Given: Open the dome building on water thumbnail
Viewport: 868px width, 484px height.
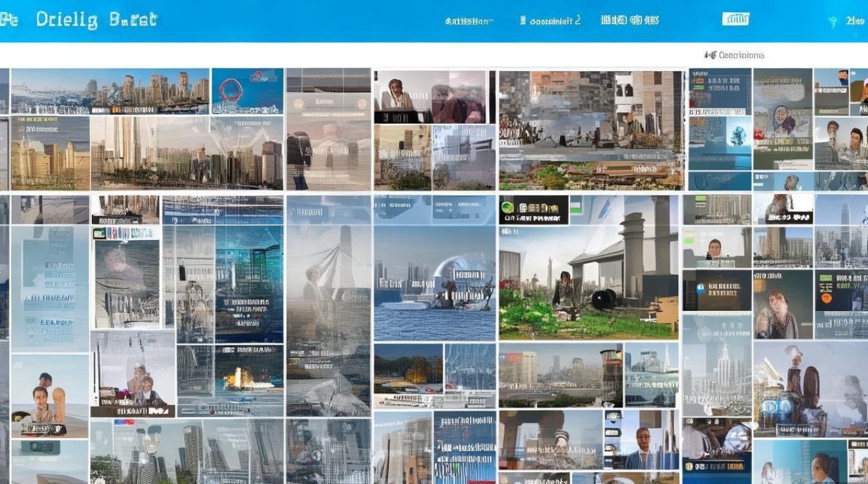Looking at the screenshot, I should [x=435, y=283].
